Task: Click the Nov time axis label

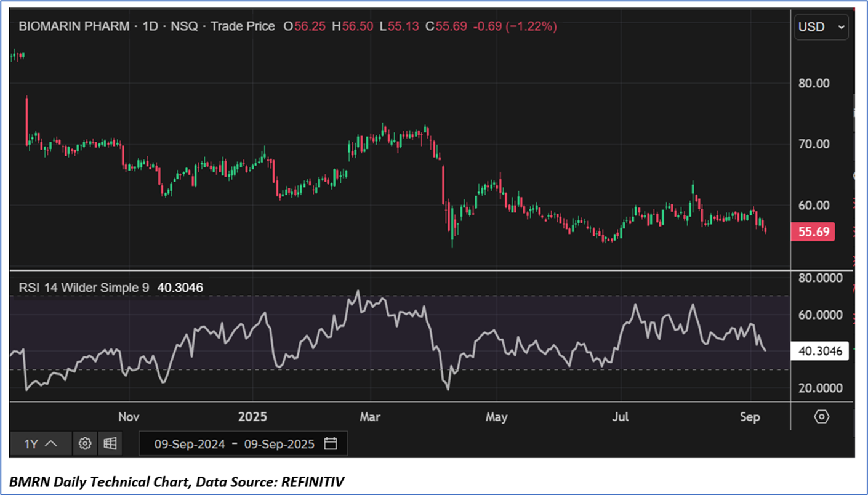Action: [x=129, y=417]
